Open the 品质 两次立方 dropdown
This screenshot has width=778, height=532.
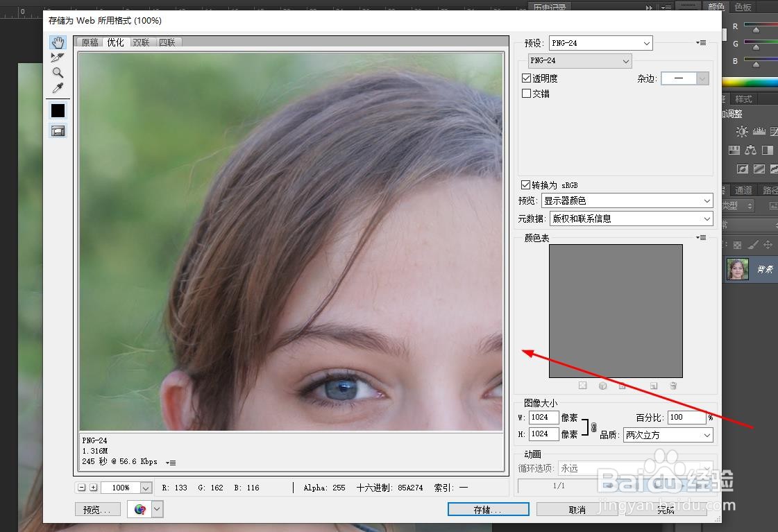(666, 434)
